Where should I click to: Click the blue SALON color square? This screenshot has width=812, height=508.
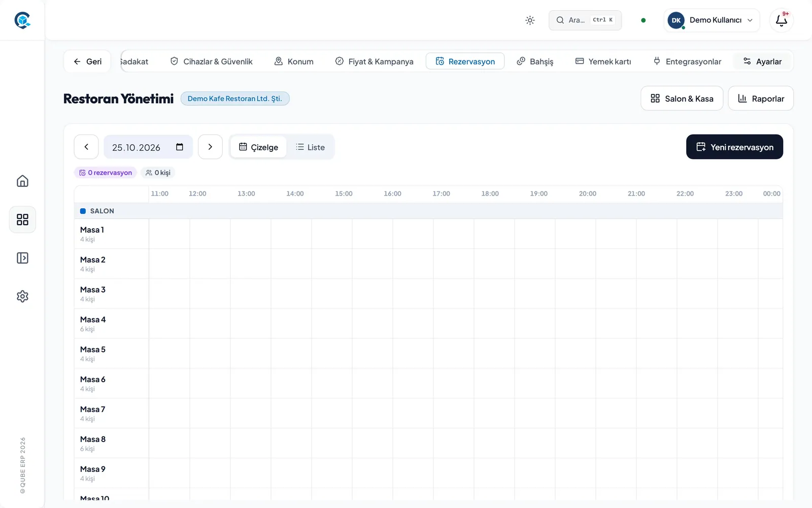click(83, 211)
